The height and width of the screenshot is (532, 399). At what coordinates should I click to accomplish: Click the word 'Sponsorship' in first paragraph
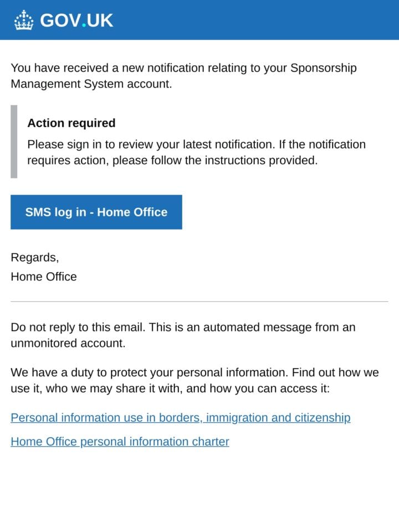pyautogui.click(x=323, y=68)
